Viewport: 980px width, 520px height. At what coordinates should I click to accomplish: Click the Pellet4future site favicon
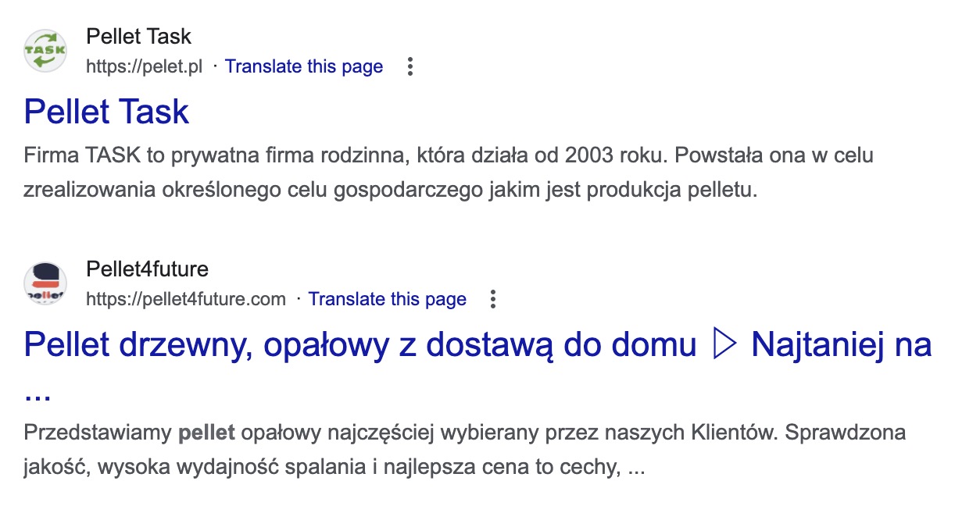coord(45,283)
